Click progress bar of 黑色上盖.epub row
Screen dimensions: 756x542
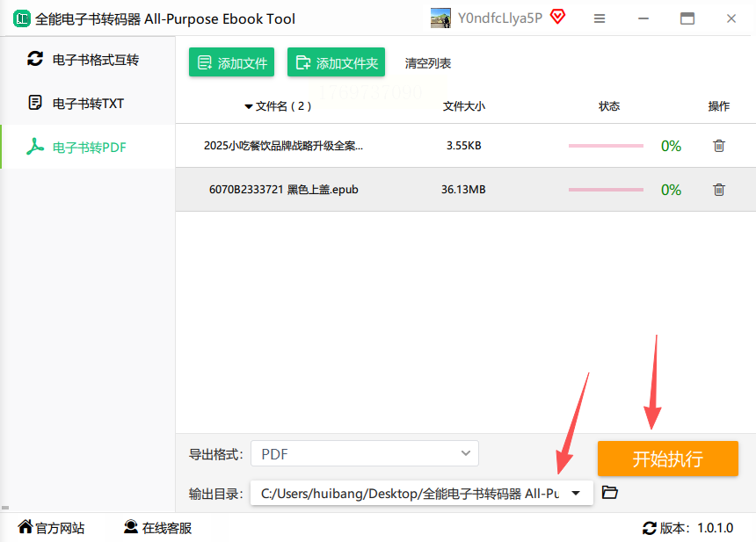point(606,190)
